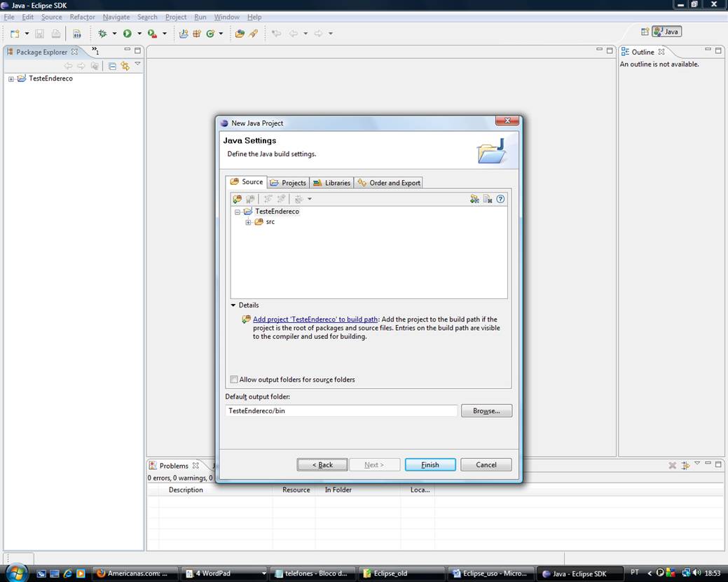Click the Open Type icon in toolbar

click(x=240, y=34)
